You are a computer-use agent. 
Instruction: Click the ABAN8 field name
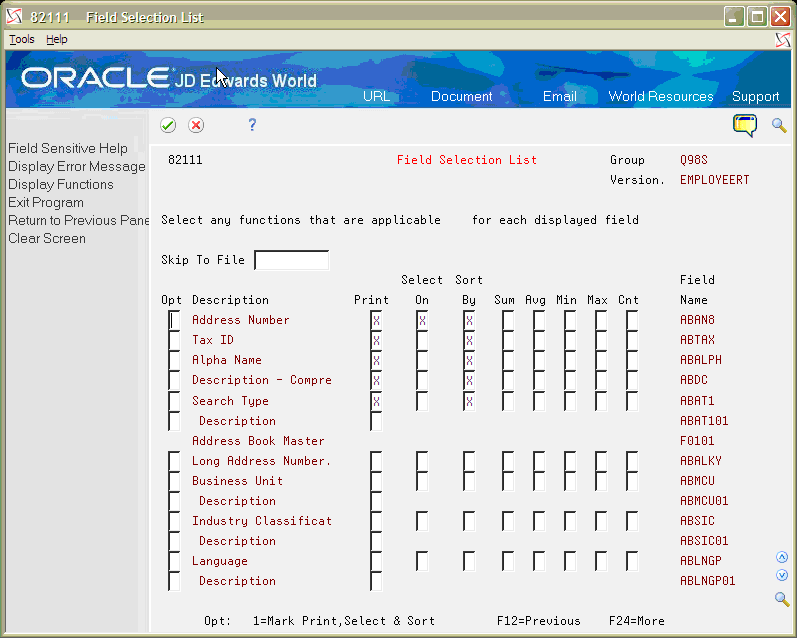pos(697,320)
